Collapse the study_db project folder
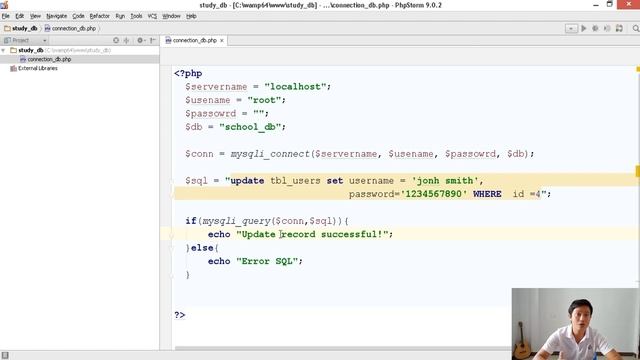 pyautogui.click(x=4, y=50)
